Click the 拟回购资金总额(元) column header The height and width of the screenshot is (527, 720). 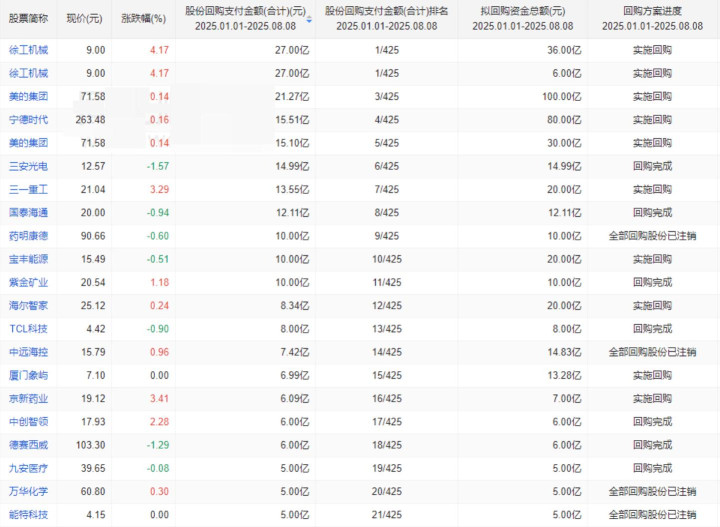click(523, 18)
